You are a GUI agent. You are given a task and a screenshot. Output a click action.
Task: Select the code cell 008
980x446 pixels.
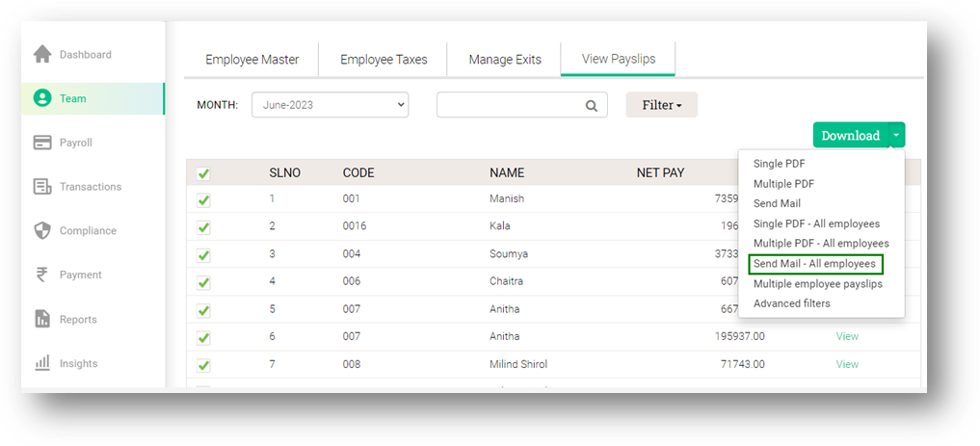pyautogui.click(x=352, y=364)
